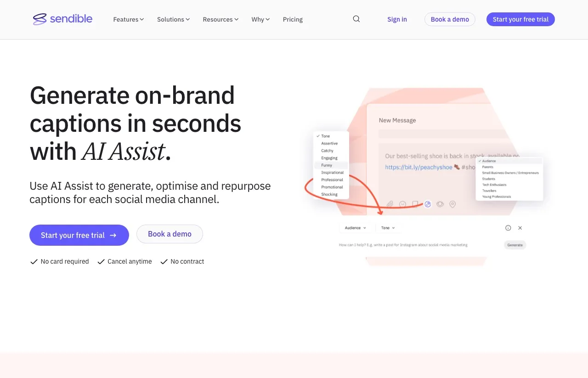Select Small Business Owners / Entrepreneurs audience
588x378 pixels.
(x=510, y=173)
